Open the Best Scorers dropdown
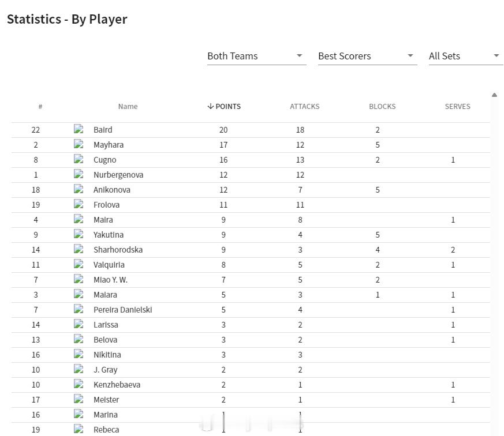This screenshot has height=436, width=504. [x=367, y=56]
